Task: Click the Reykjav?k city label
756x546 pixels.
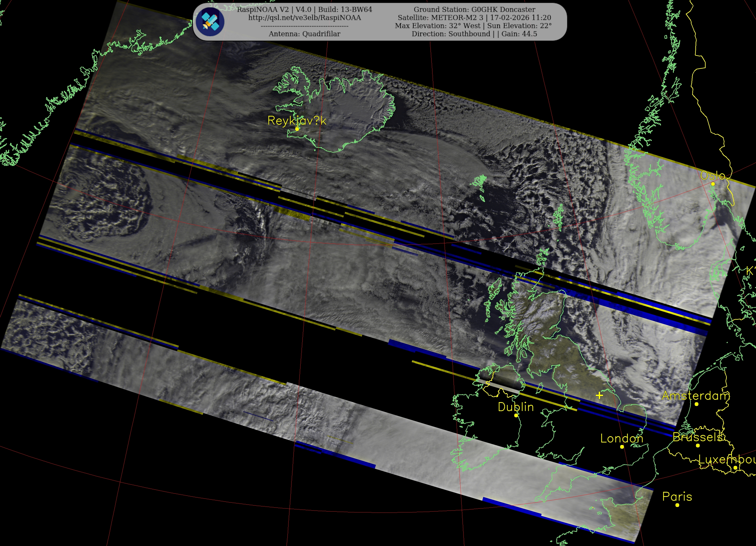Action: coord(297,120)
